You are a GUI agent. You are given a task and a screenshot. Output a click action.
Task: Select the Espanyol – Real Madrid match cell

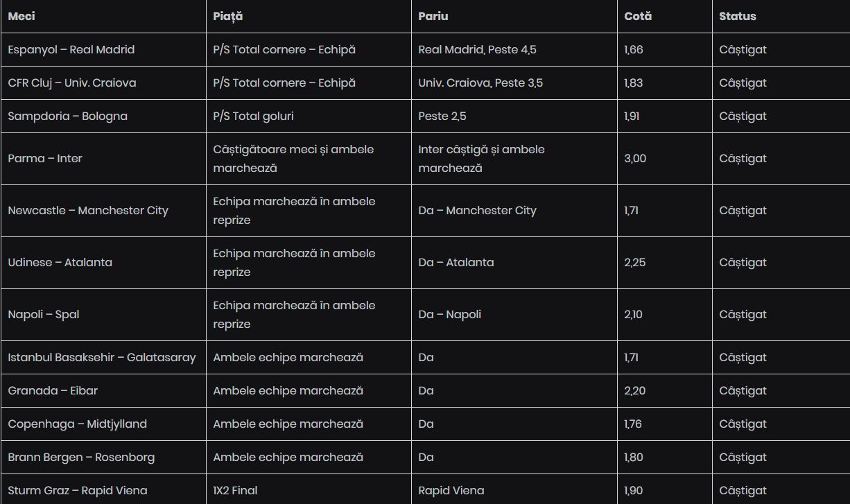[71, 50]
